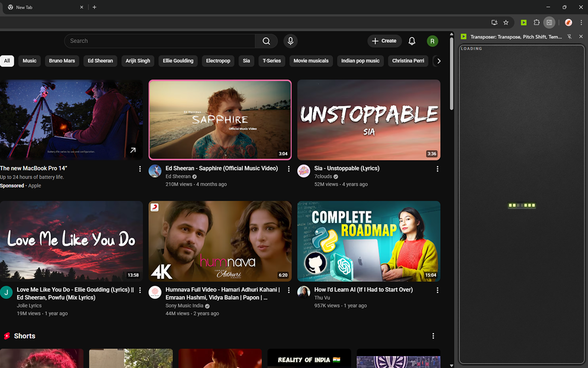Open "How I'd Learn AI" video title
588x368 pixels.
point(363,290)
